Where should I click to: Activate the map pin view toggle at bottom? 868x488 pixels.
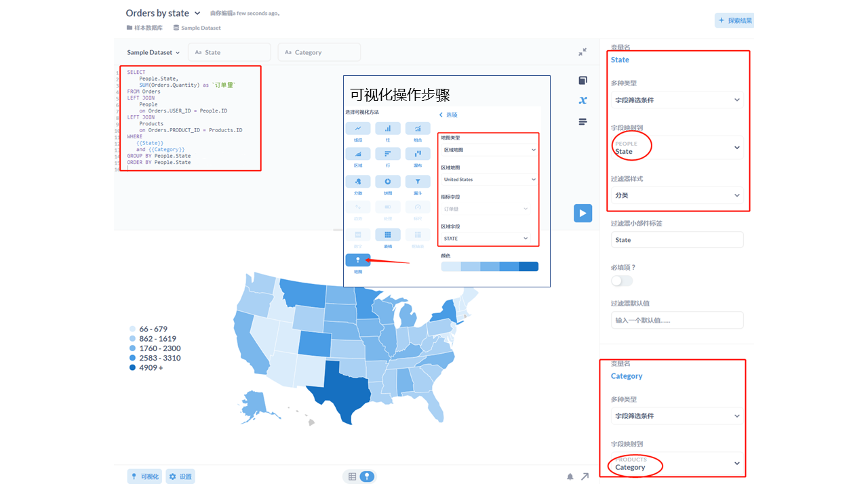click(367, 476)
